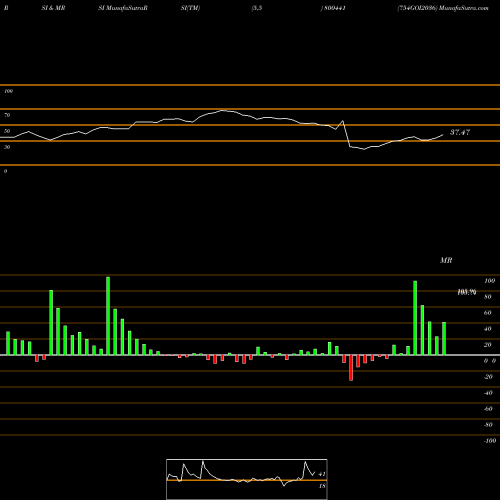Click the 70 level label on RSI axis
The image size is (500, 500).
click(x=7, y=115)
